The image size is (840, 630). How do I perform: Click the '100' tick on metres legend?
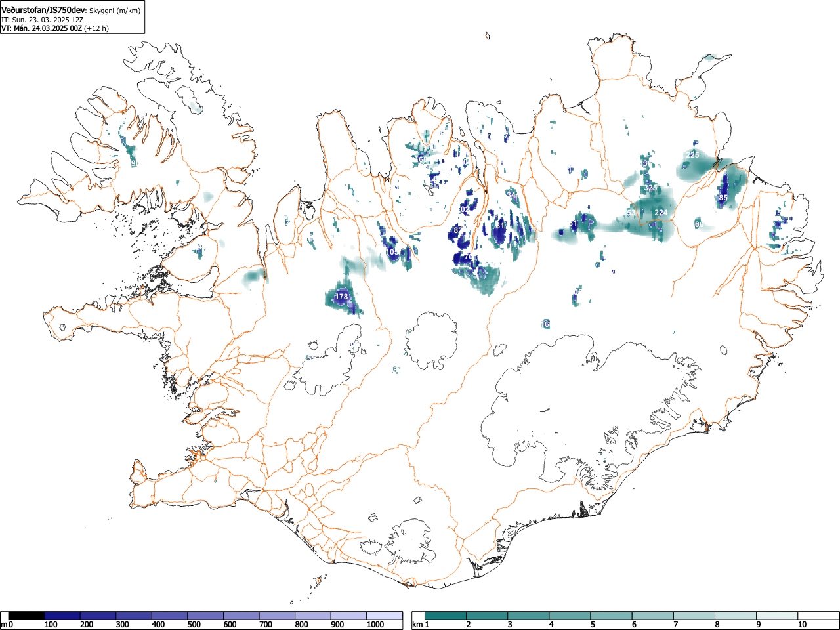tap(51, 625)
